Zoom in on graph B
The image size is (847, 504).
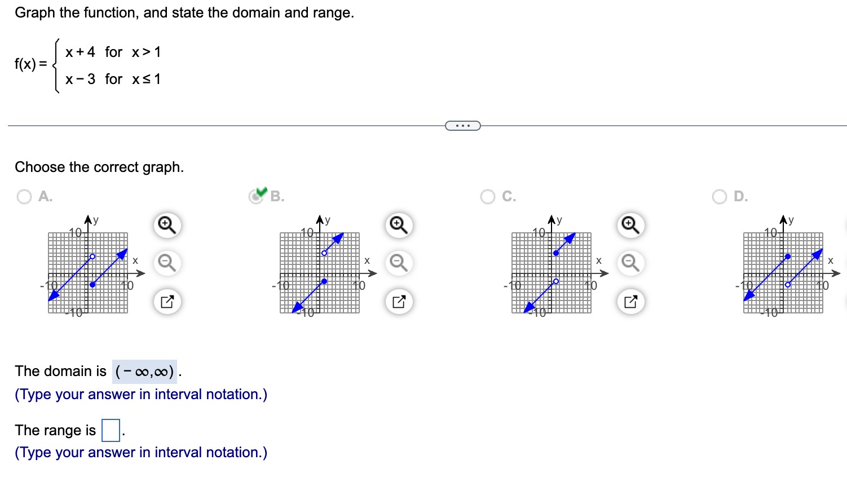pos(399,225)
